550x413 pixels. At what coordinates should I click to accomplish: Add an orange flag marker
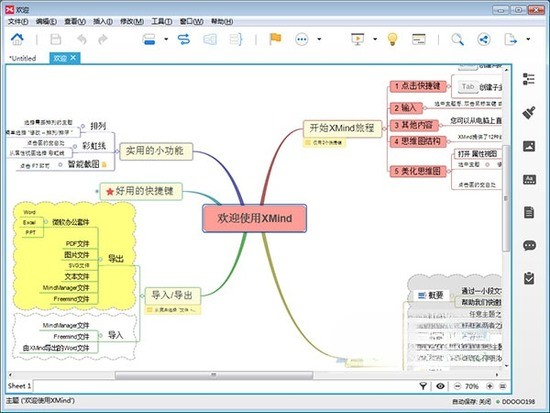(x=275, y=39)
